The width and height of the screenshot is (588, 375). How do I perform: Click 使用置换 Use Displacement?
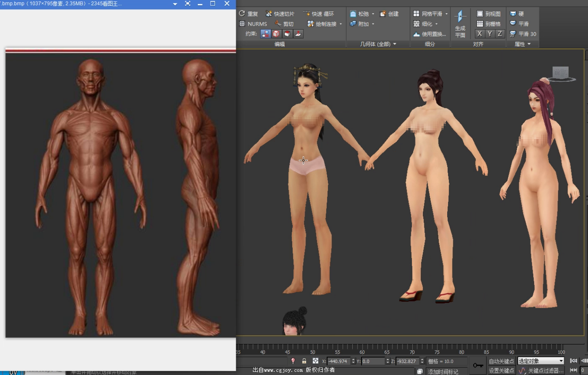[430, 34]
